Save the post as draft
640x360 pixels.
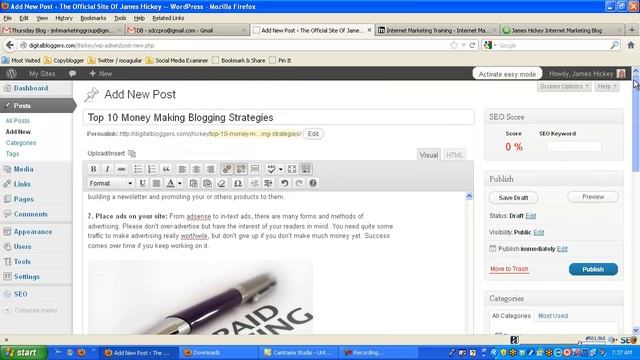point(513,198)
